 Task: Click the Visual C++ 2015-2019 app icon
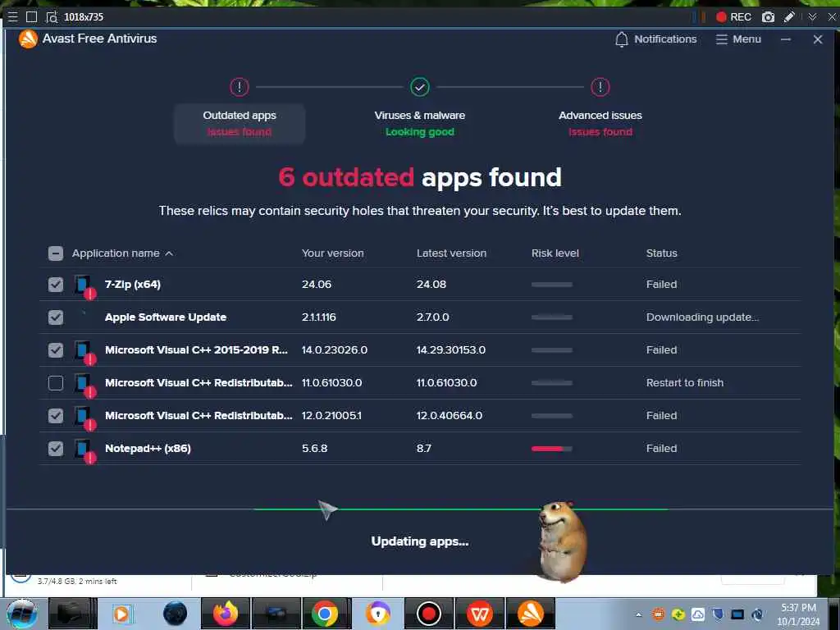[x=85, y=351]
